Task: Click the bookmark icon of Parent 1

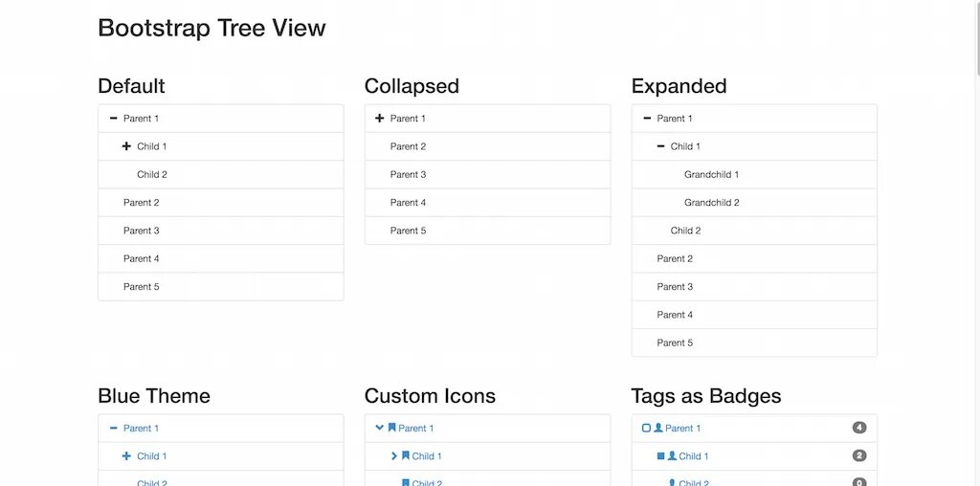Action: click(x=391, y=428)
